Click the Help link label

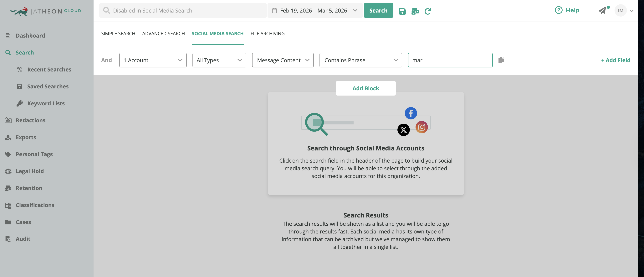point(572,10)
